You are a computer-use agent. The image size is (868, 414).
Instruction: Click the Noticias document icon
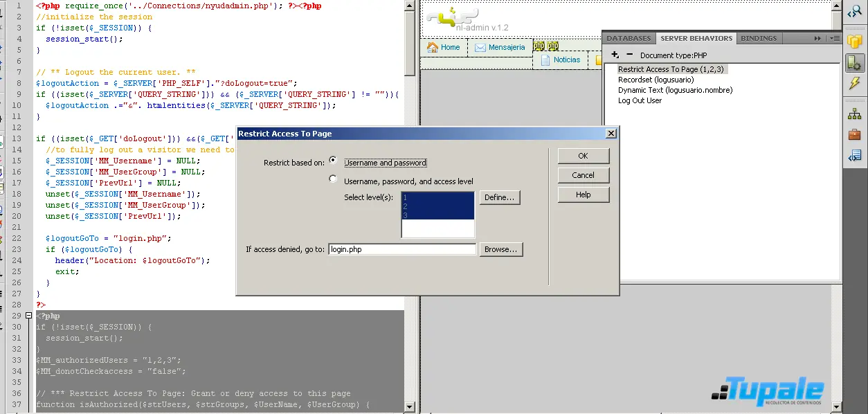pos(545,60)
